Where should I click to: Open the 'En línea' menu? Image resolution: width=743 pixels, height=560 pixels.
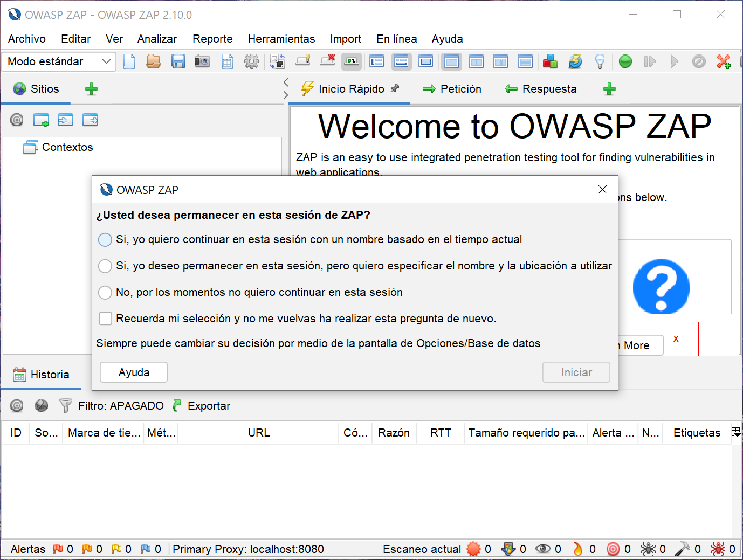[396, 39]
